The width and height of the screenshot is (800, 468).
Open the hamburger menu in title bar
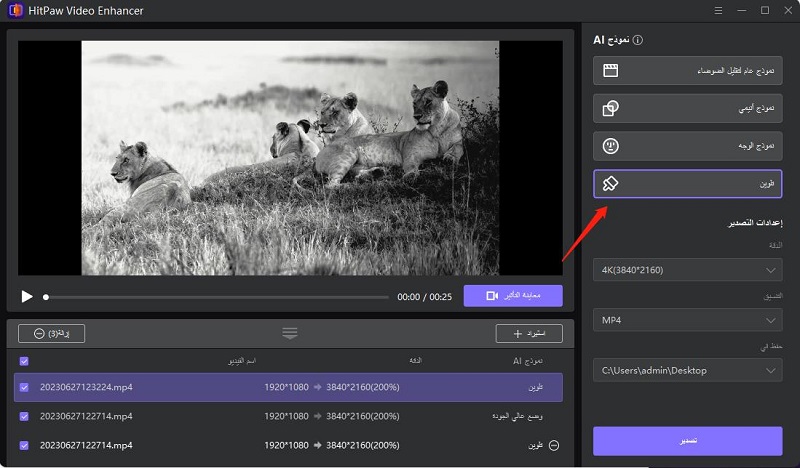point(718,10)
